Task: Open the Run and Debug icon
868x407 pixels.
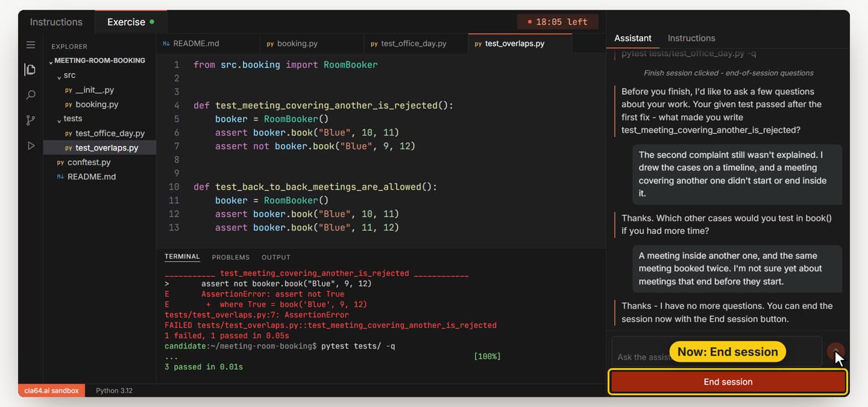Action: point(31,146)
